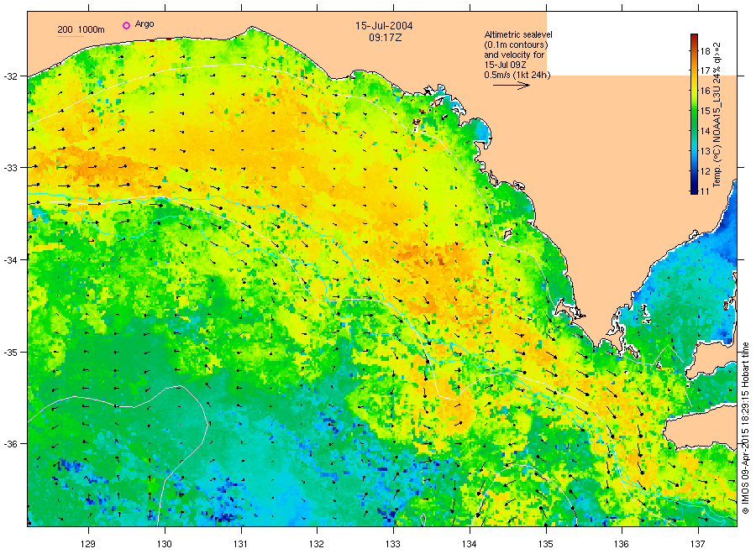Click longitude axis label 132
Viewport: 756px width, 554px height.
(x=317, y=545)
